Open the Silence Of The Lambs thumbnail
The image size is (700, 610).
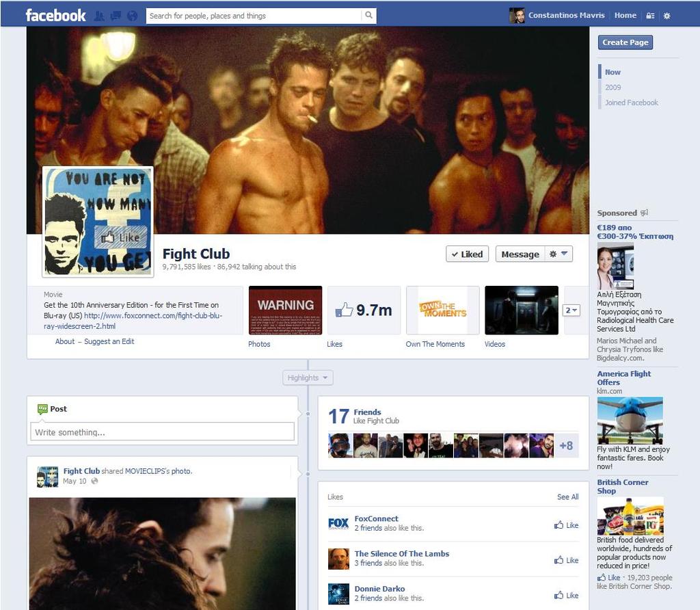338,559
